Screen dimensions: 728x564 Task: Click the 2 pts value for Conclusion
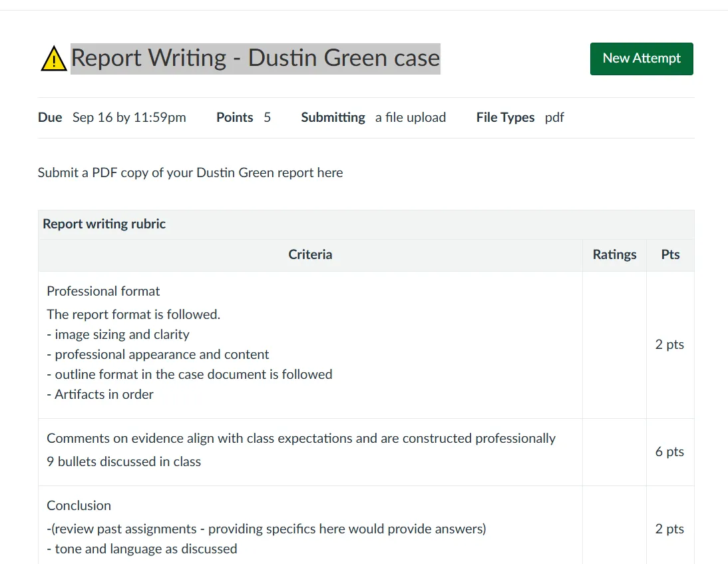click(669, 529)
